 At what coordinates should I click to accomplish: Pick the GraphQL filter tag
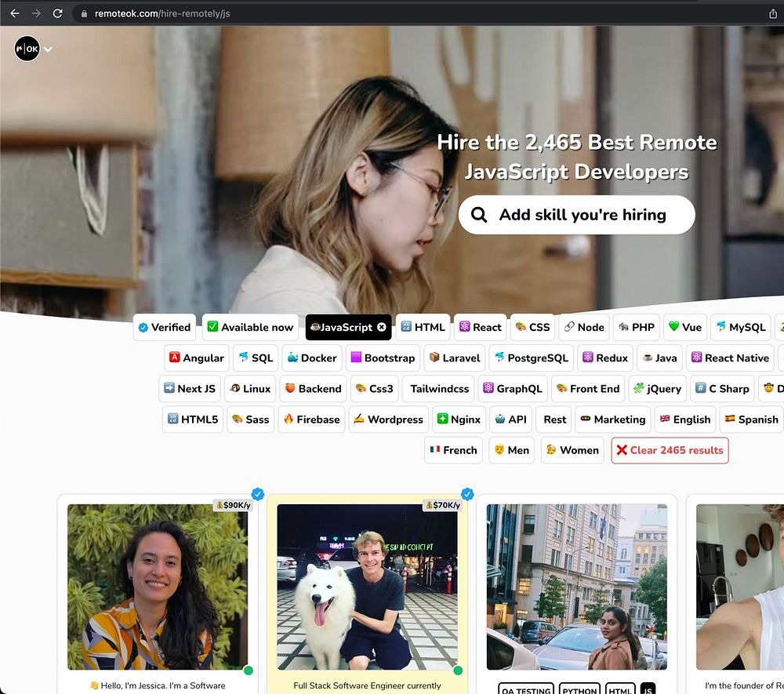(x=513, y=388)
